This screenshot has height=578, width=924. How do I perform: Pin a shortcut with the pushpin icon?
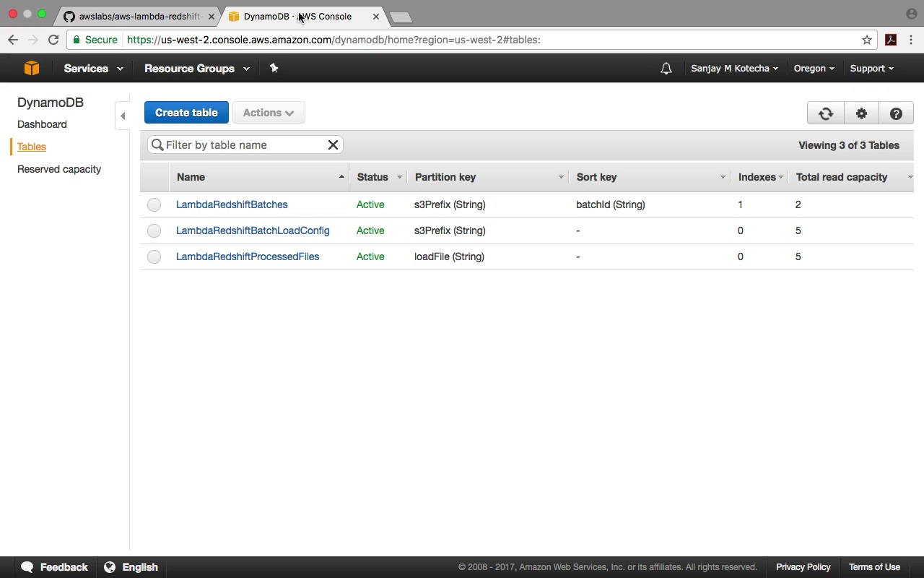click(274, 68)
